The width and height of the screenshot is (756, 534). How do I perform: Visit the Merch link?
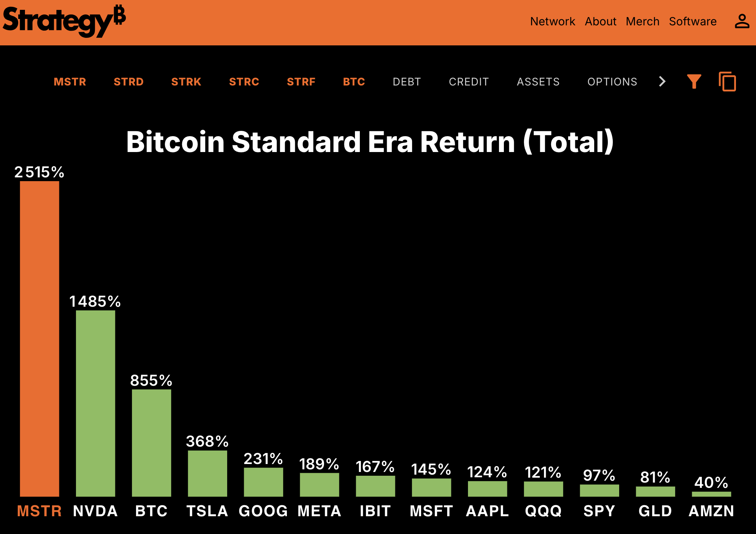tap(642, 22)
